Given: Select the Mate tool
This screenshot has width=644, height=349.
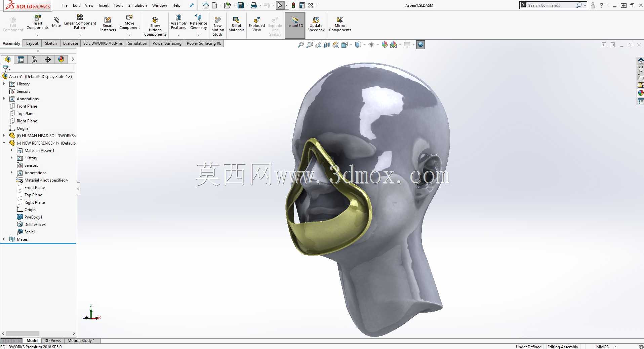Looking at the screenshot, I should 56,22.
